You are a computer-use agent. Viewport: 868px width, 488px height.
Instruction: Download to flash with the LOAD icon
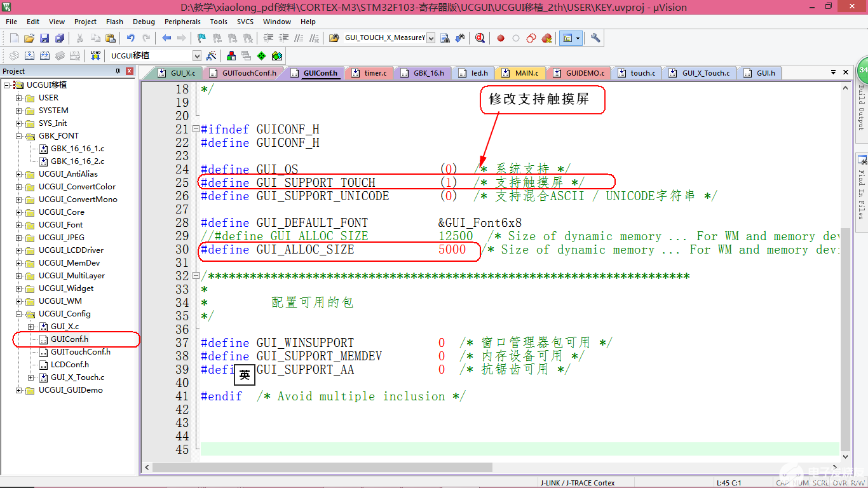pos(95,56)
